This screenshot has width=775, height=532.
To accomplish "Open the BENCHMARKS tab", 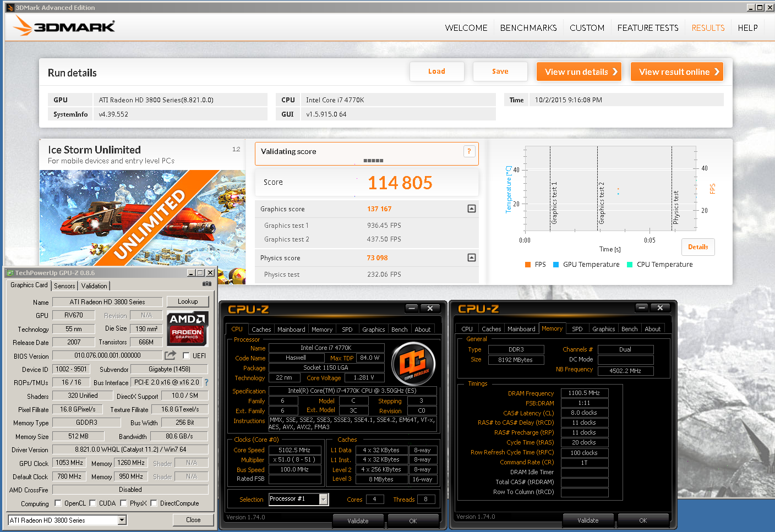I will [x=528, y=28].
